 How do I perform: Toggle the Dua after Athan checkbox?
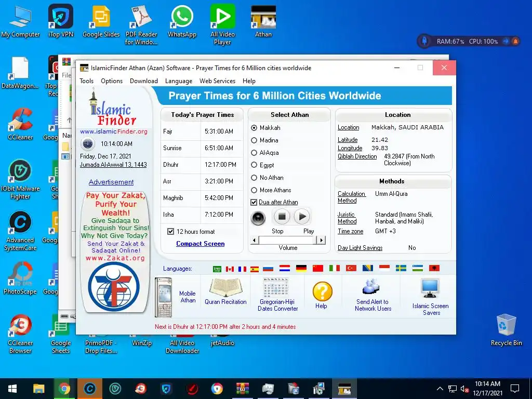(x=254, y=202)
